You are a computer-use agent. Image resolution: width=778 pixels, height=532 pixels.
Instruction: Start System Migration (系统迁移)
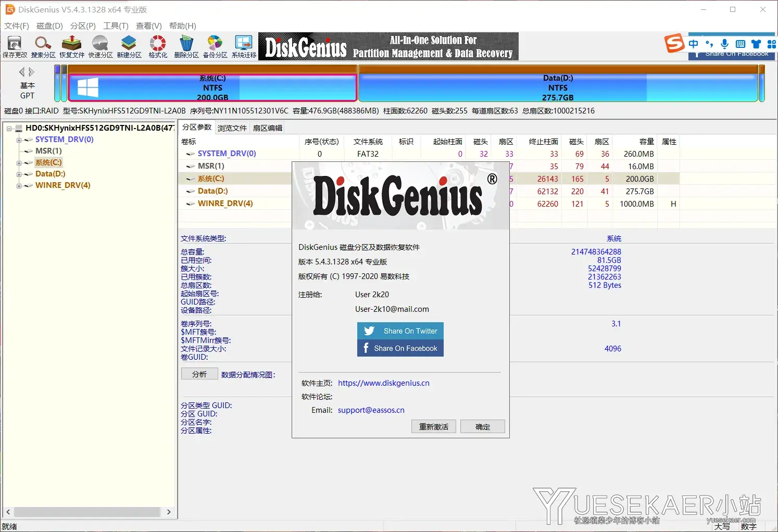tap(244, 46)
